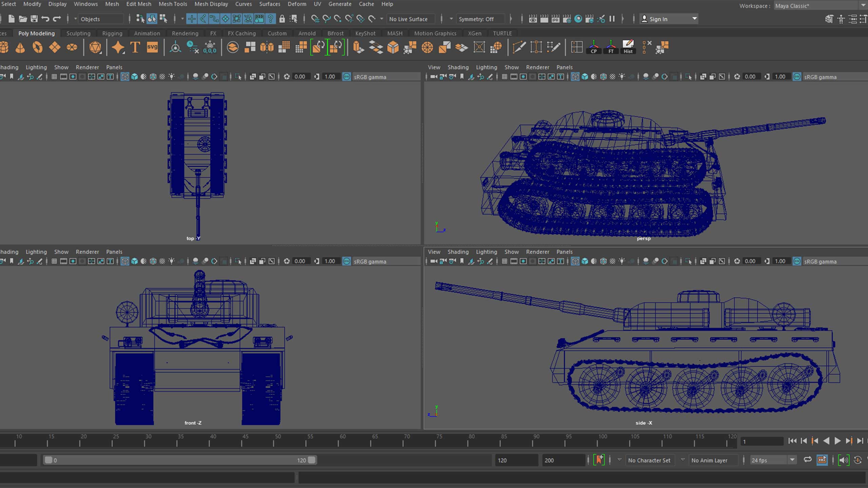Click the CP center pivot shelf icon

[x=594, y=47]
